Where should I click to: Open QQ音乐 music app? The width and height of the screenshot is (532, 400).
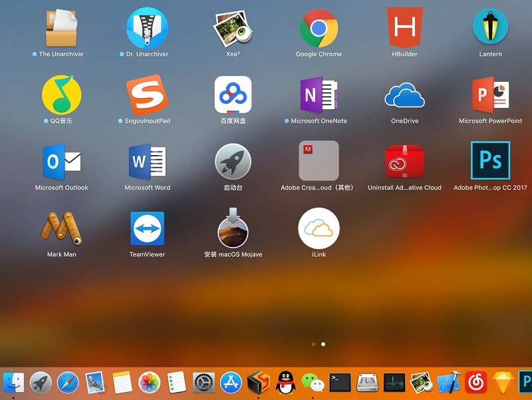coord(61,95)
